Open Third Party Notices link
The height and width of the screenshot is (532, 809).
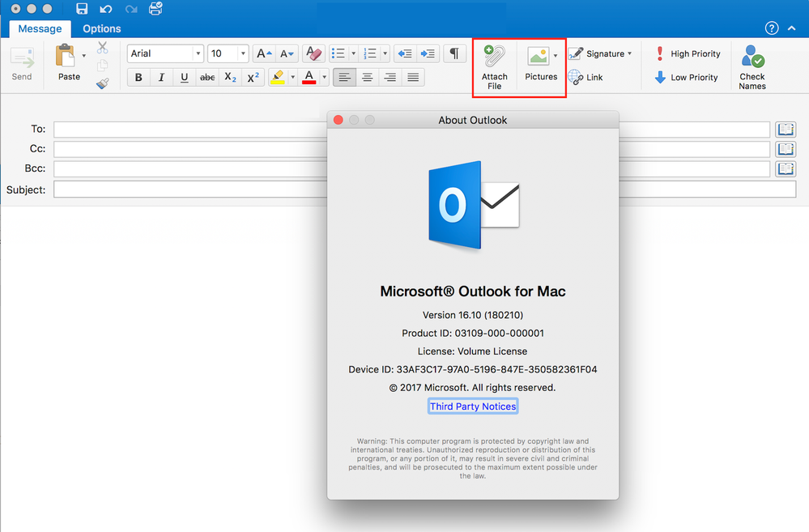tap(473, 406)
